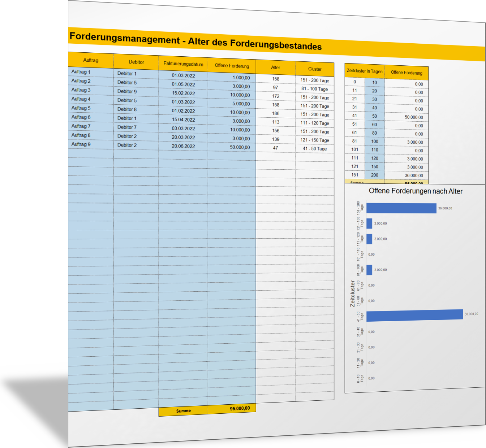Select upper bound cell "150" in cluster table
The width and height of the screenshot is (486, 448).
click(x=375, y=167)
